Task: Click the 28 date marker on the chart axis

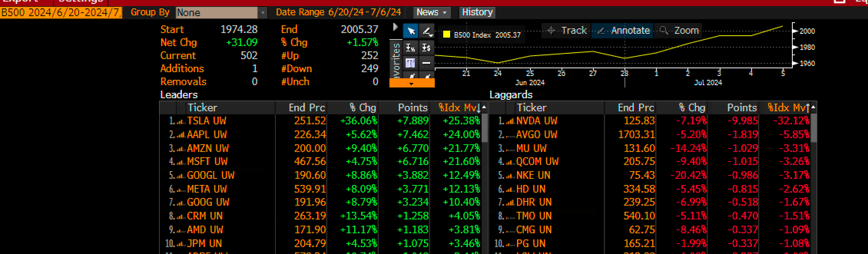Action: pyautogui.click(x=624, y=73)
